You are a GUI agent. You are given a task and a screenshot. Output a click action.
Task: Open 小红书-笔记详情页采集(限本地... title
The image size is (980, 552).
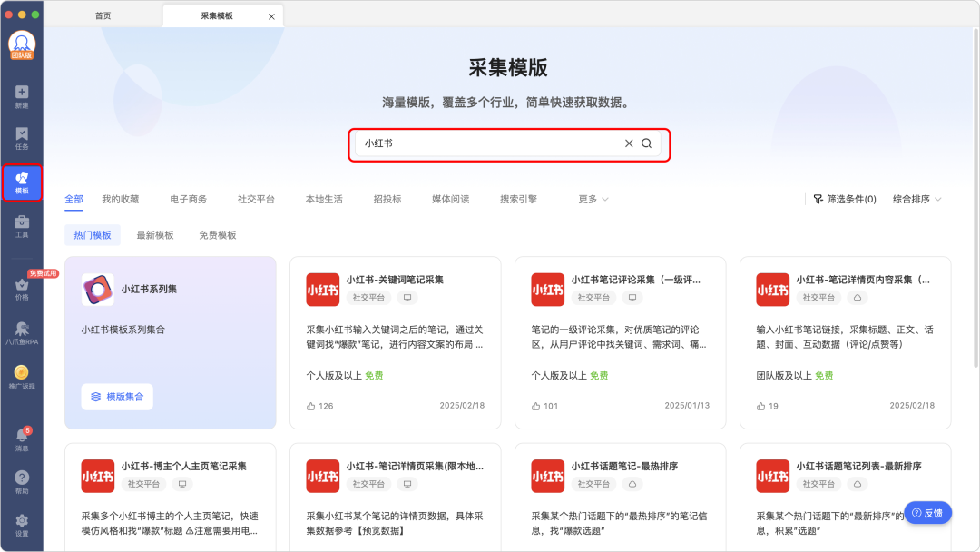tap(415, 466)
